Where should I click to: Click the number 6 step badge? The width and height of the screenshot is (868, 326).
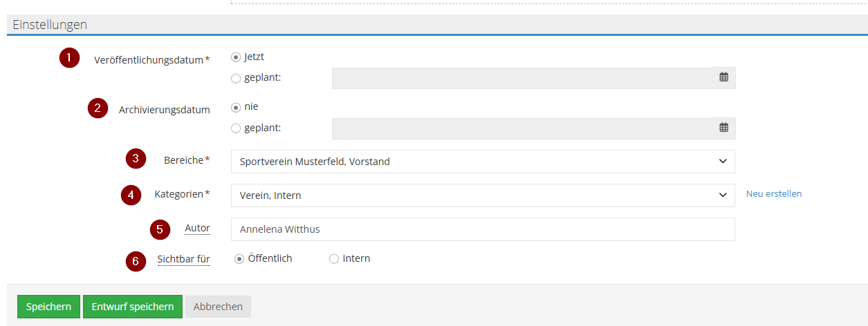[136, 261]
